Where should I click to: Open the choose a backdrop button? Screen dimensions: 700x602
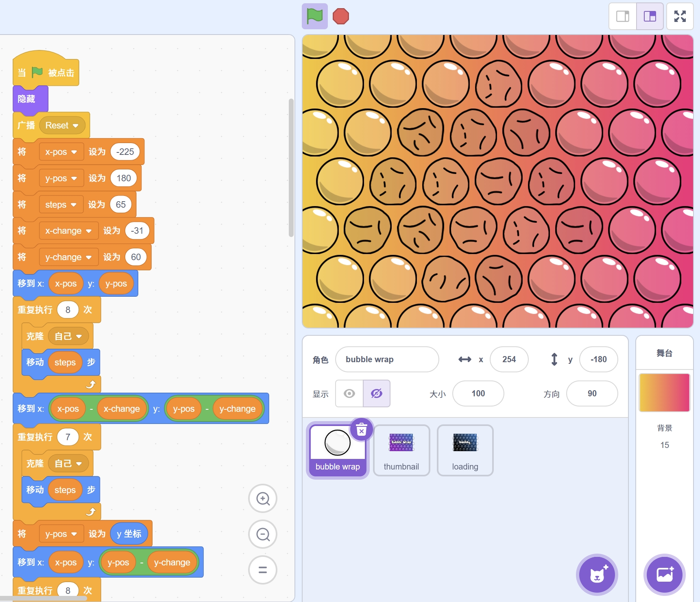[664, 575]
